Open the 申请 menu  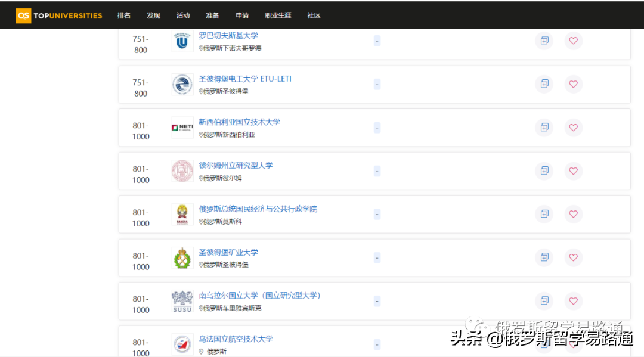pos(242,15)
